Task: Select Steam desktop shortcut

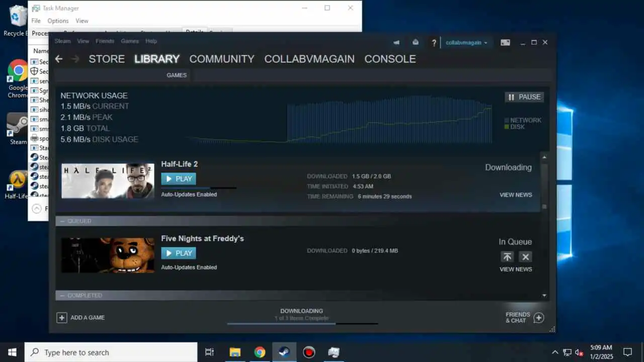Action: (x=17, y=129)
